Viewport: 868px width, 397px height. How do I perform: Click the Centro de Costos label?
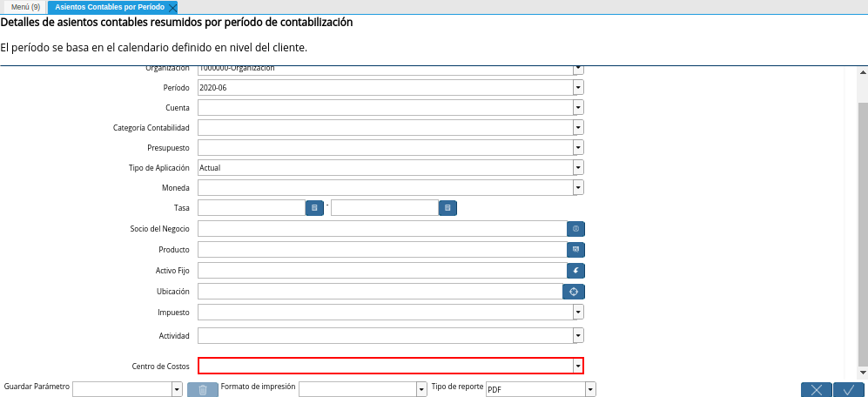(x=160, y=367)
